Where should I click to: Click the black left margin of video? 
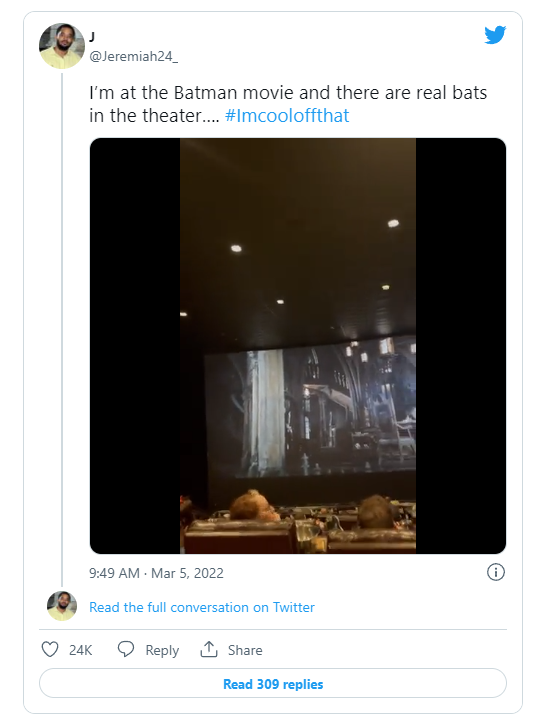point(135,346)
